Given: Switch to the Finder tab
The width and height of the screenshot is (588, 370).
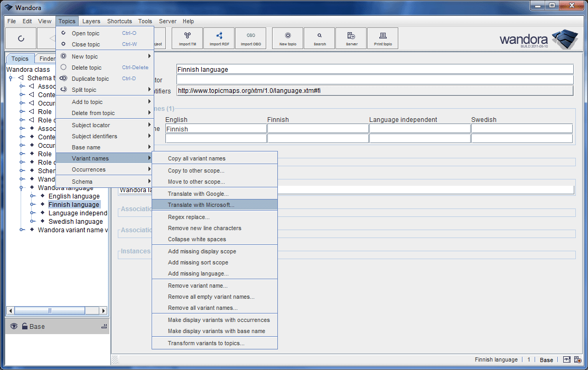Looking at the screenshot, I should pyautogui.click(x=46, y=58).
